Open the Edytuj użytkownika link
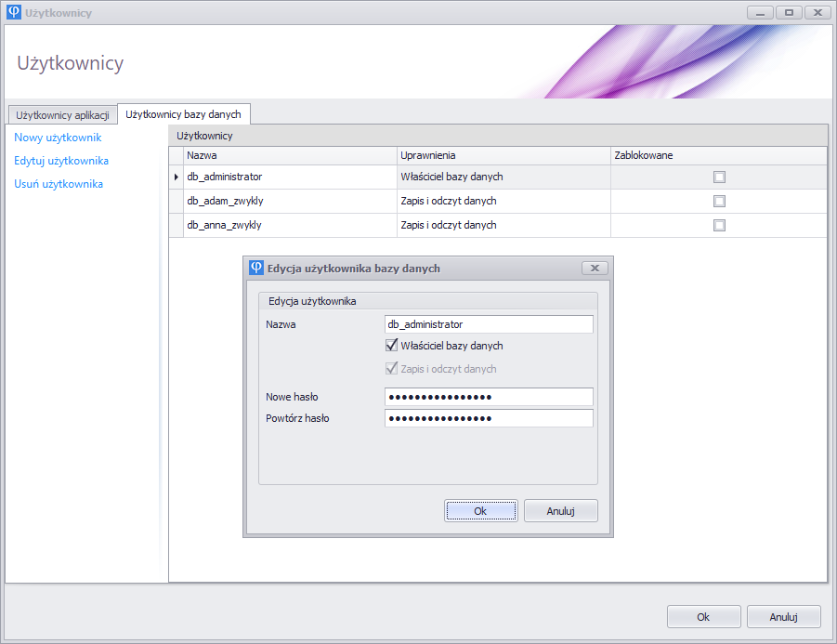837x644 pixels. pos(61,161)
